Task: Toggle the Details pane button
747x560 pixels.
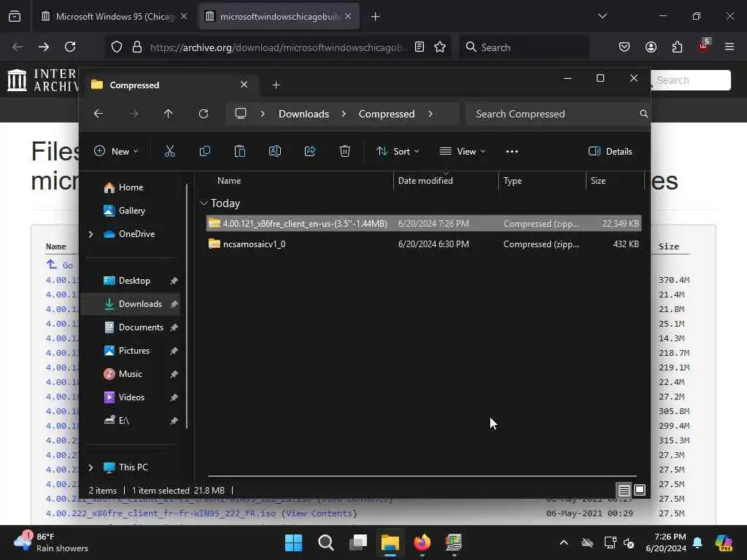Action: pos(611,152)
